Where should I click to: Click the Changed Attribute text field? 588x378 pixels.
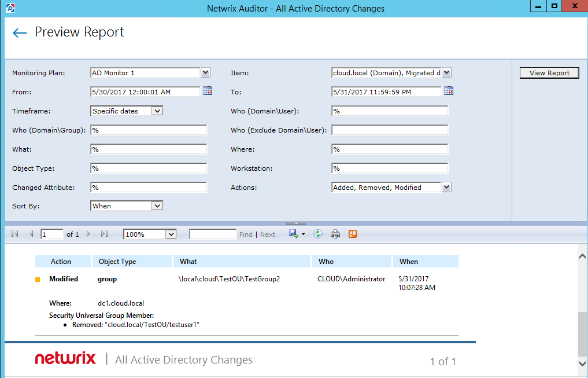click(x=149, y=188)
